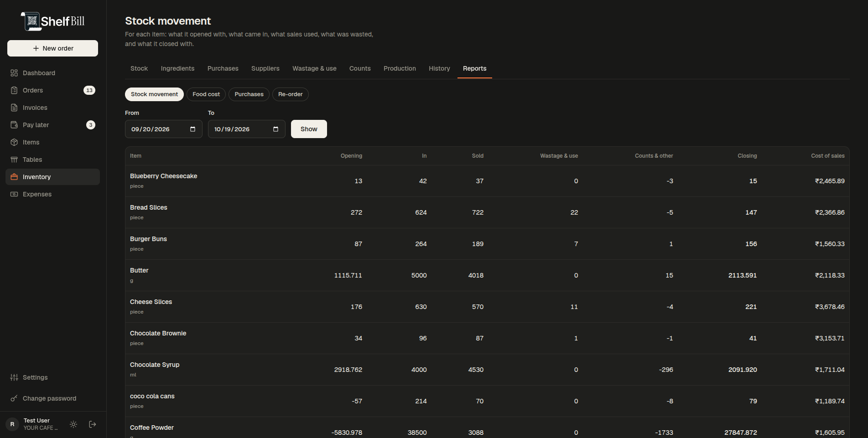
Task: Go to Invoices in the sidebar
Action: (x=52, y=108)
